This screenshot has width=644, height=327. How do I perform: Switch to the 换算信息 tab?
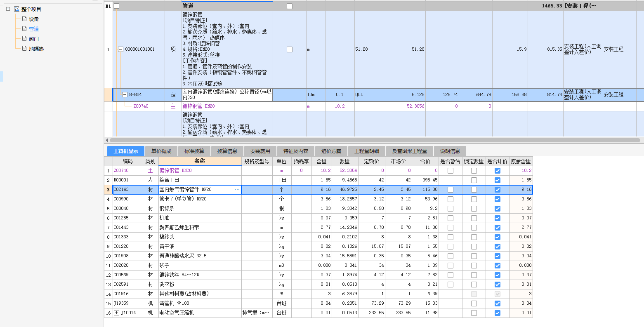coord(227,151)
